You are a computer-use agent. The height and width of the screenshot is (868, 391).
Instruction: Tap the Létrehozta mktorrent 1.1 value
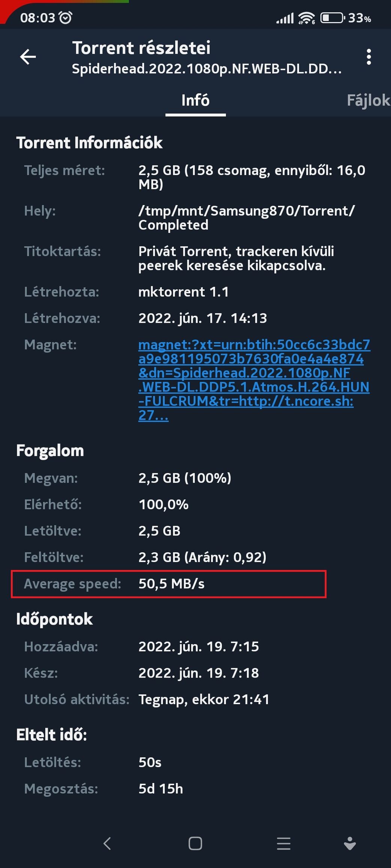[183, 292]
